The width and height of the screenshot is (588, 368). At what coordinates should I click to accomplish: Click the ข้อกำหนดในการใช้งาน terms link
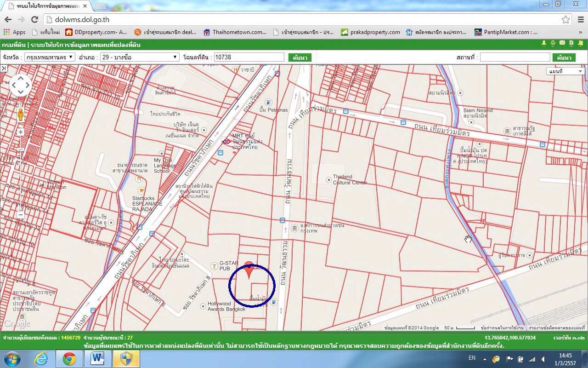(502, 328)
